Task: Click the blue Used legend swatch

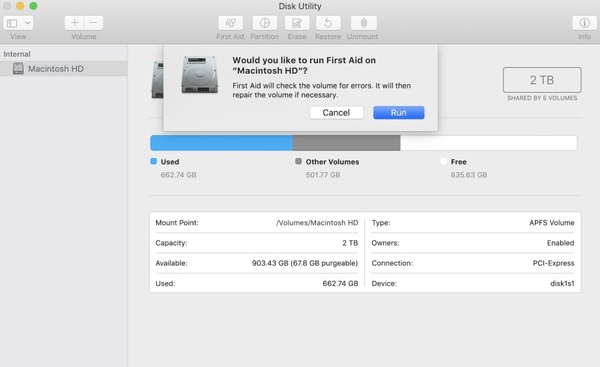Action: pos(154,161)
